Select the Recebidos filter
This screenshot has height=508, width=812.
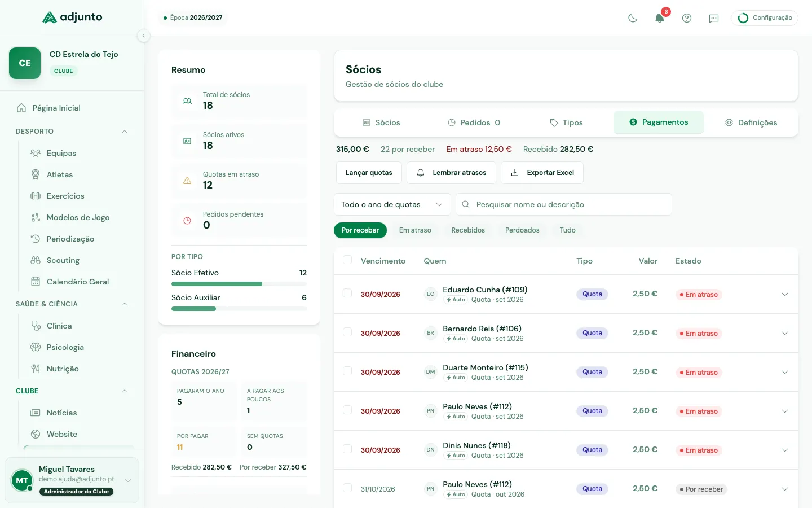tap(468, 230)
